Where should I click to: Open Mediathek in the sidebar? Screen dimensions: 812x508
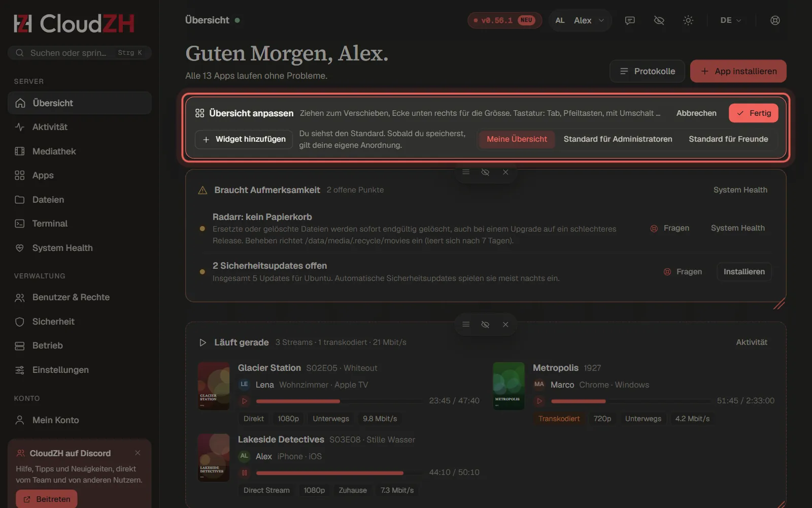click(x=80, y=151)
